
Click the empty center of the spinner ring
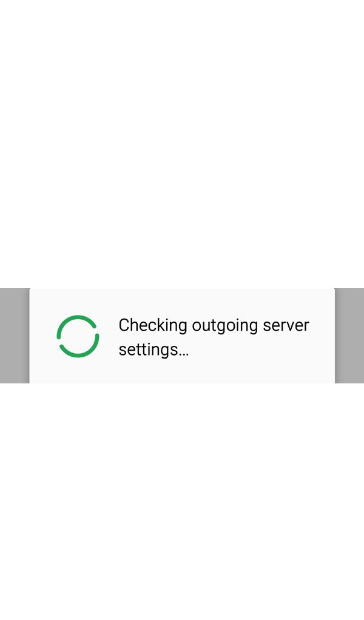click(x=78, y=337)
